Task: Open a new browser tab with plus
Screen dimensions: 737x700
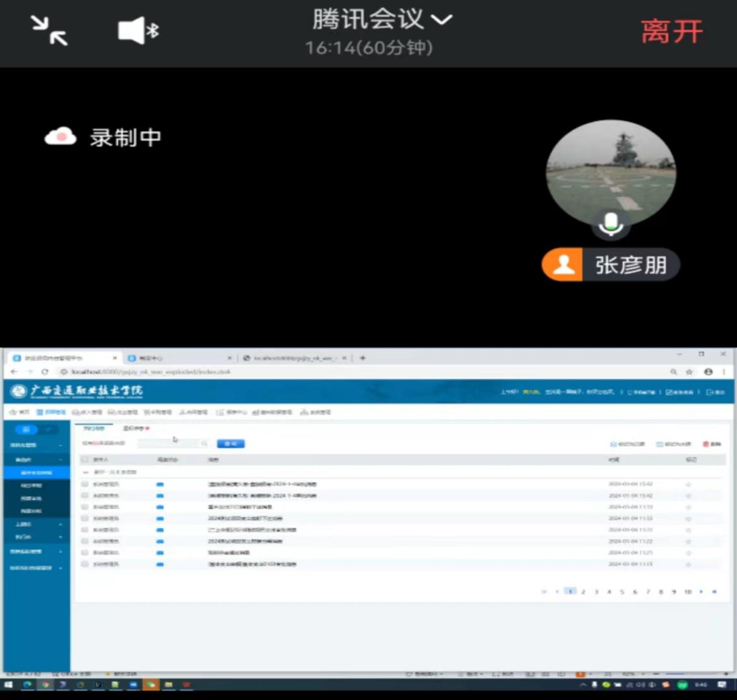Action: (362, 358)
